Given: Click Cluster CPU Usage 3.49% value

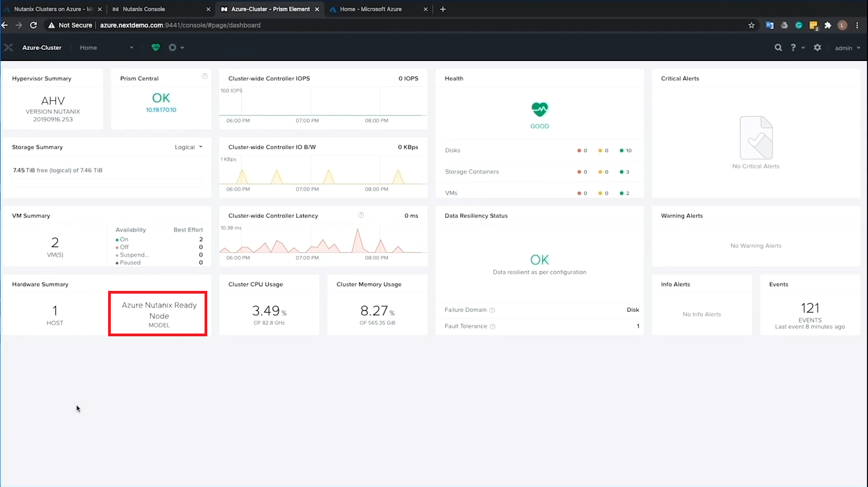Looking at the screenshot, I should (x=269, y=311).
